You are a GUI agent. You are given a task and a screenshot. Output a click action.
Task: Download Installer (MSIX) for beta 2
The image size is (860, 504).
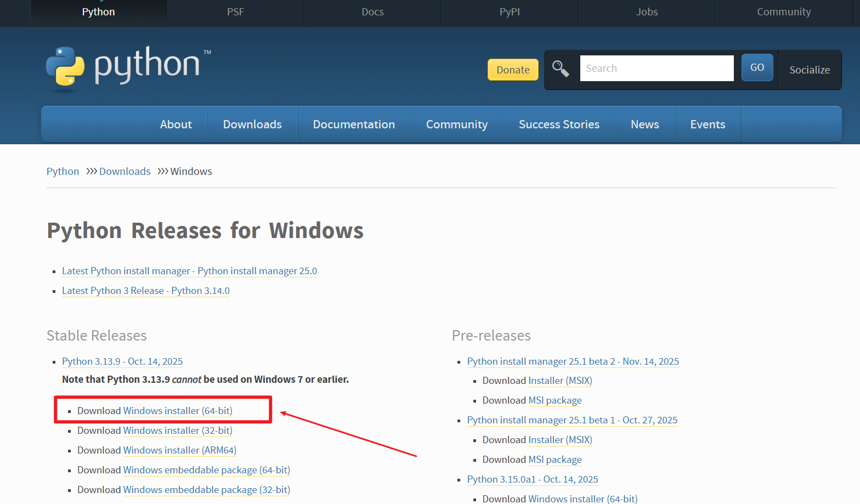(x=561, y=381)
